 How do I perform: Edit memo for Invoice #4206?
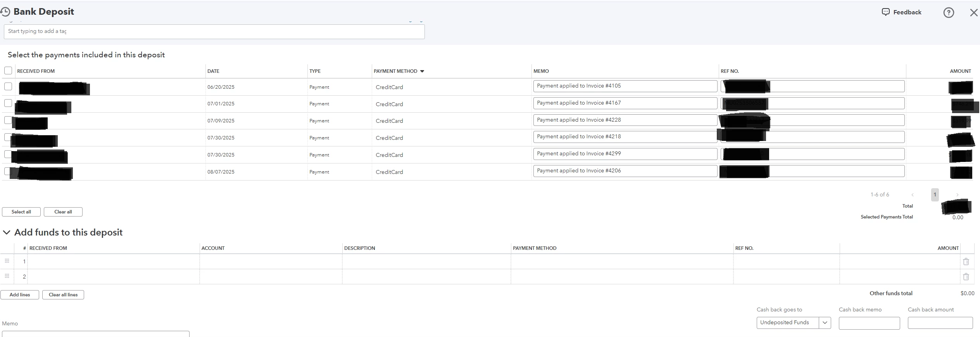click(x=625, y=171)
